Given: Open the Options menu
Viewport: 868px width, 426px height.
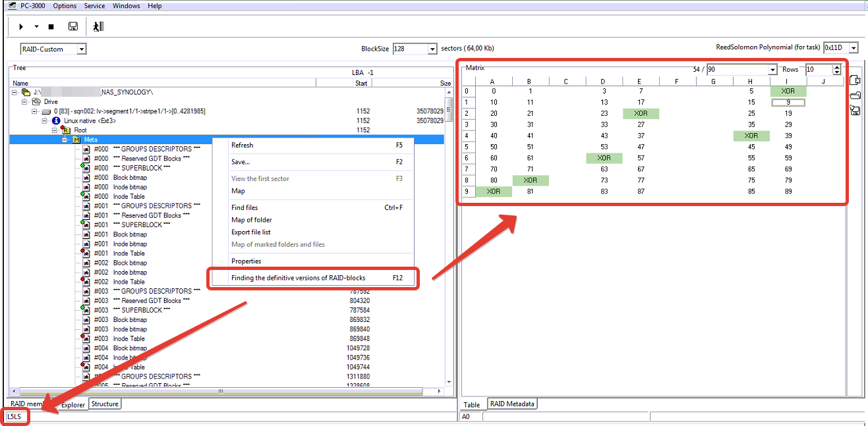Looking at the screenshot, I should click(x=65, y=6).
